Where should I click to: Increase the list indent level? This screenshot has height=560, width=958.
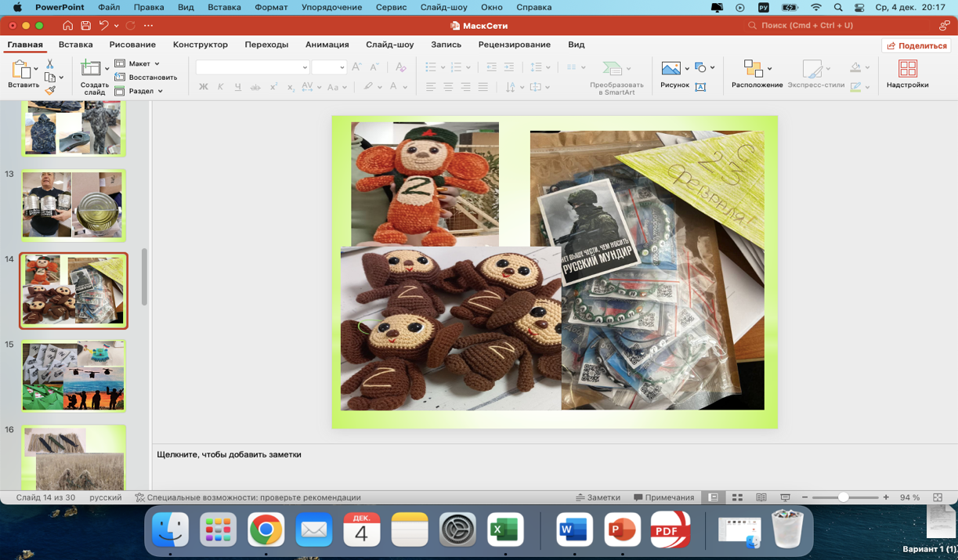click(509, 67)
